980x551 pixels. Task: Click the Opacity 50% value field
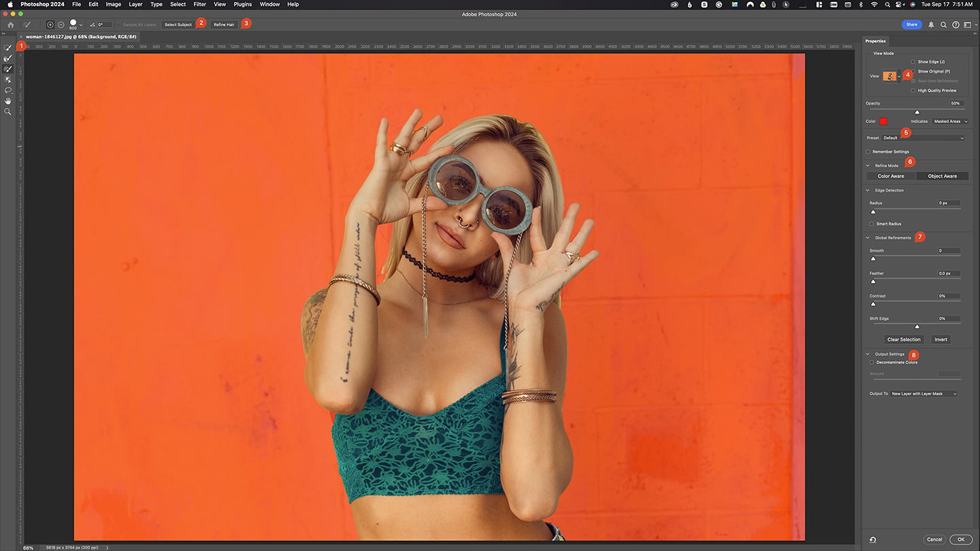point(957,103)
